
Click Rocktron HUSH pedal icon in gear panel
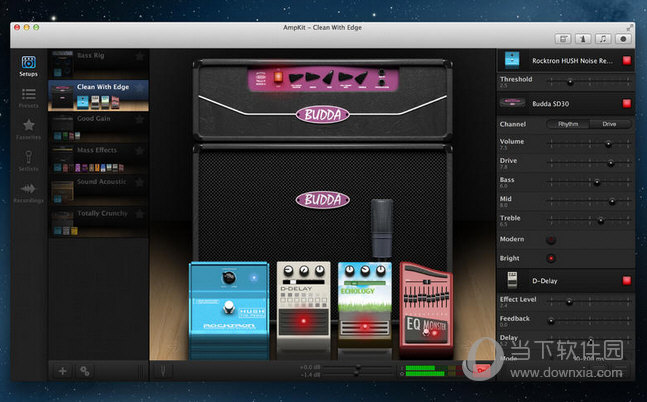pyautogui.click(x=512, y=60)
